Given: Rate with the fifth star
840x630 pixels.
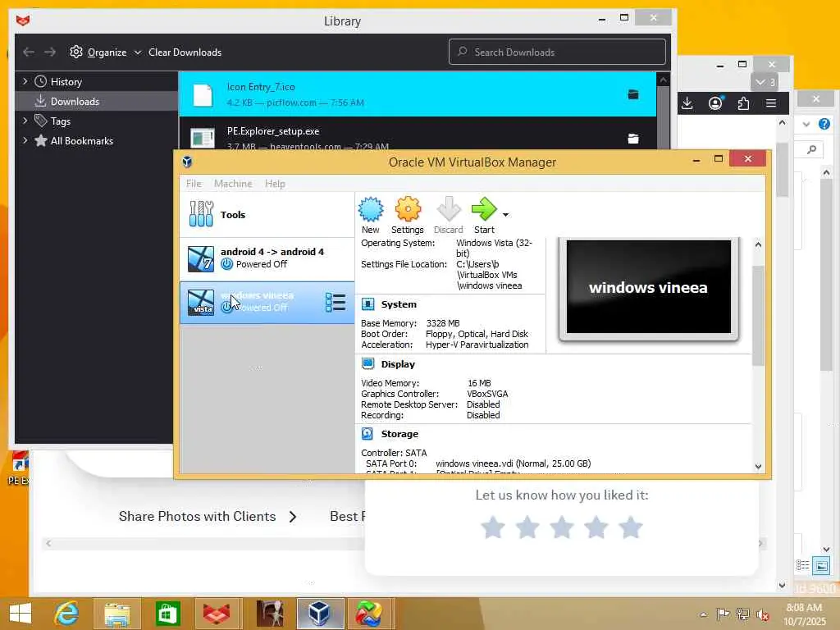Looking at the screenshot, I should point(631,527).
